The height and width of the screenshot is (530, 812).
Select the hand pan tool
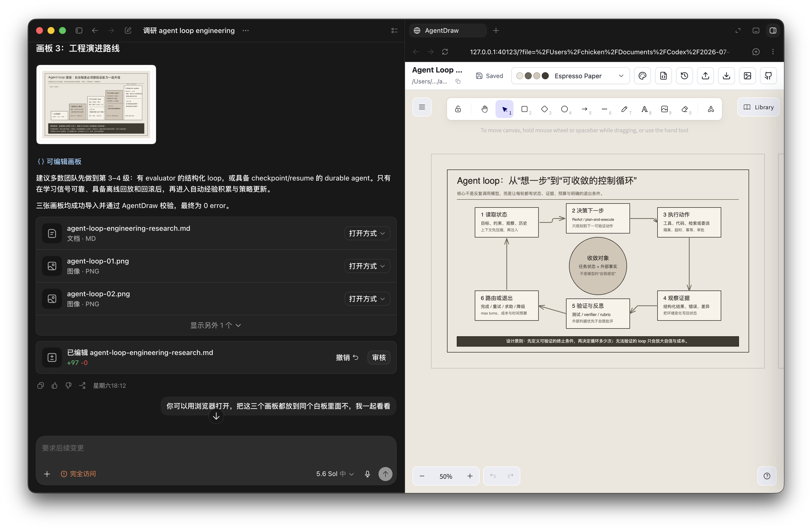(x=484, y=109)
